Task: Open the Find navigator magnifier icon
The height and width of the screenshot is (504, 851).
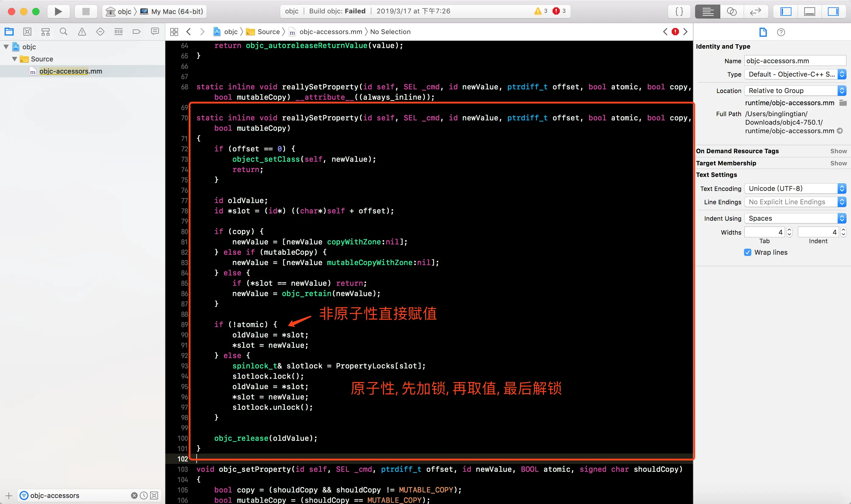Action: 64,32
